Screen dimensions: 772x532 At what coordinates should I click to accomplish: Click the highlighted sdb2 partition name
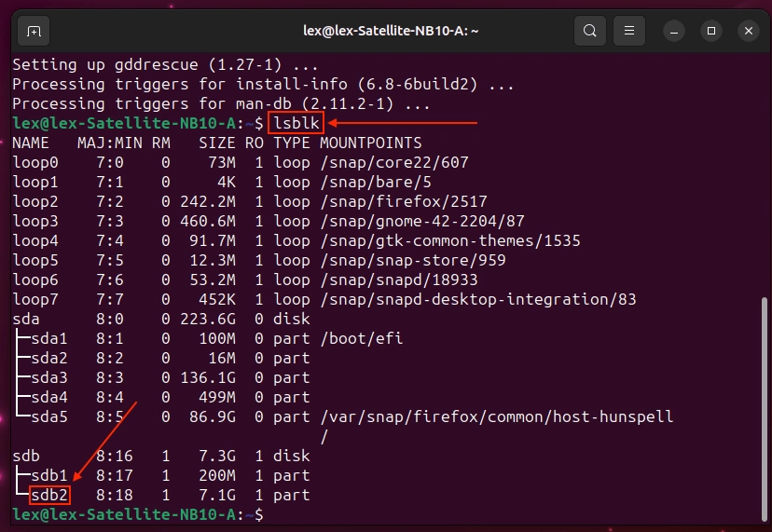click(x=49, y=495)
